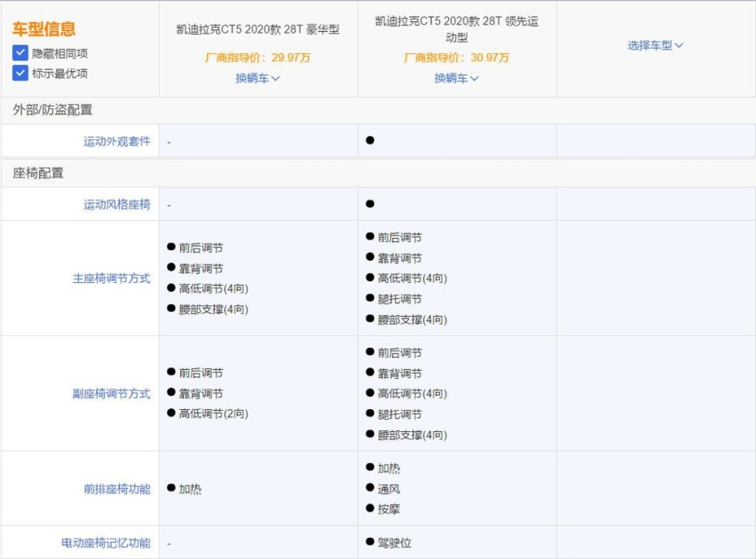Click the 厂商指导价 29.97万 price
This screenshot has width=756, height=559.
coord(258,58)
